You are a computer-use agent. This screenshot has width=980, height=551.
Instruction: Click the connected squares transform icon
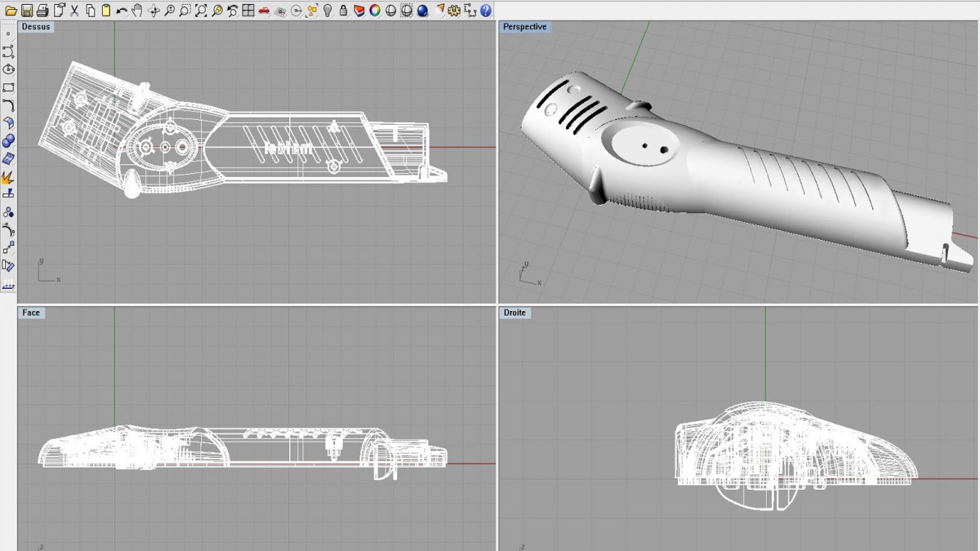click(x=8, y=247)
